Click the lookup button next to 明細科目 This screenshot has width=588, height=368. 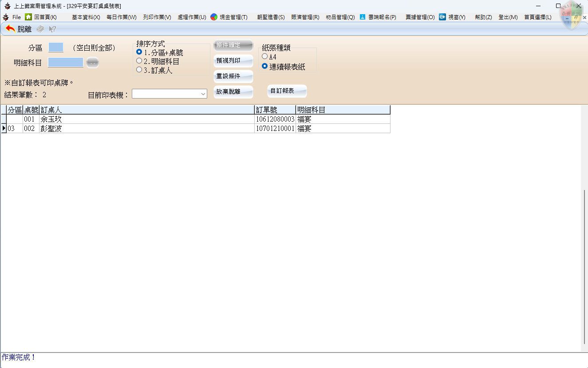click(92, 63)
